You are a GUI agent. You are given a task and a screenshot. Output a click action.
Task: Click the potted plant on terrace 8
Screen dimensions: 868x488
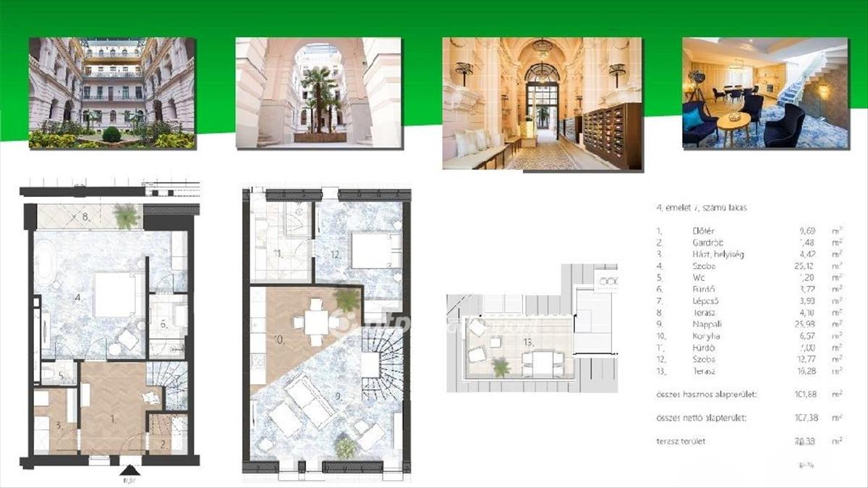point(127,216)
